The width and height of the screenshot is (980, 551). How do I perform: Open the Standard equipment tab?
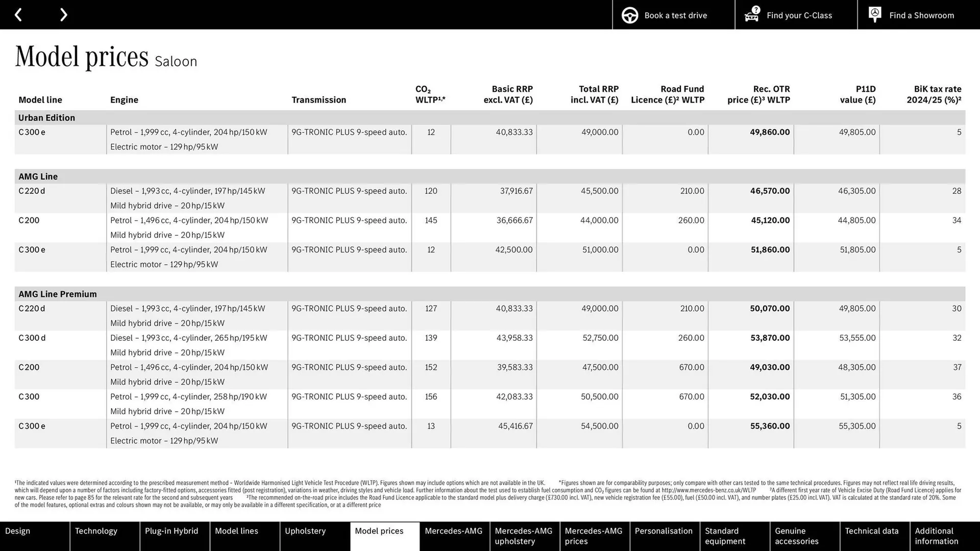click(734, 536)
